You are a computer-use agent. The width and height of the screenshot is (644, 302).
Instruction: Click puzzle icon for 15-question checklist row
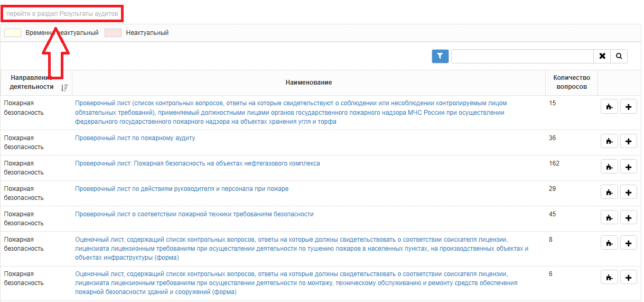coord(610,107)
